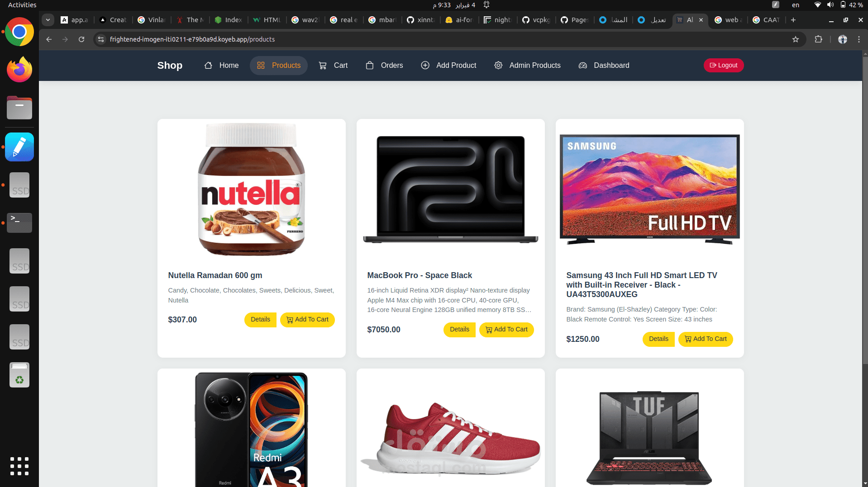Open the Dashboard page
868x487 pixels.
pos(604,65)
